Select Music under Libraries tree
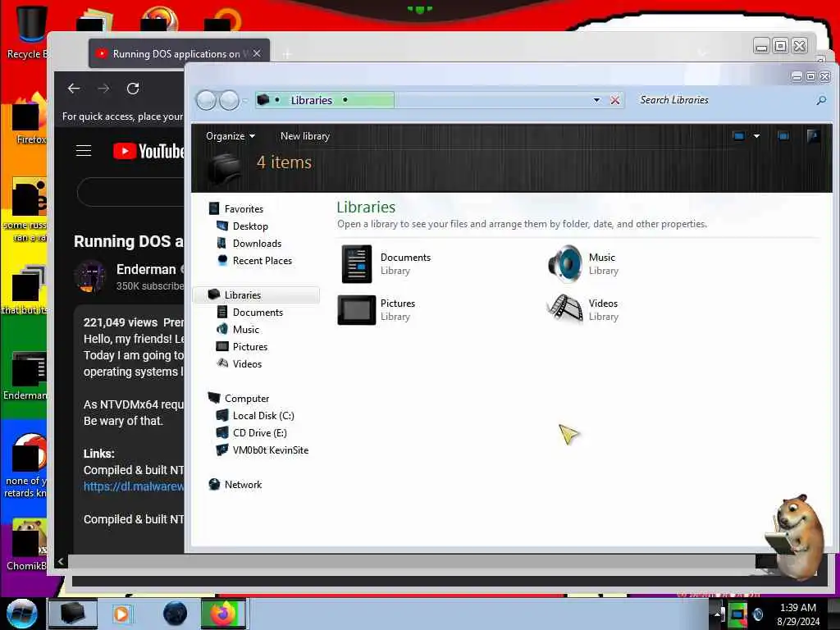This screenshot has width=840, height=630. [x=238, y=329]
